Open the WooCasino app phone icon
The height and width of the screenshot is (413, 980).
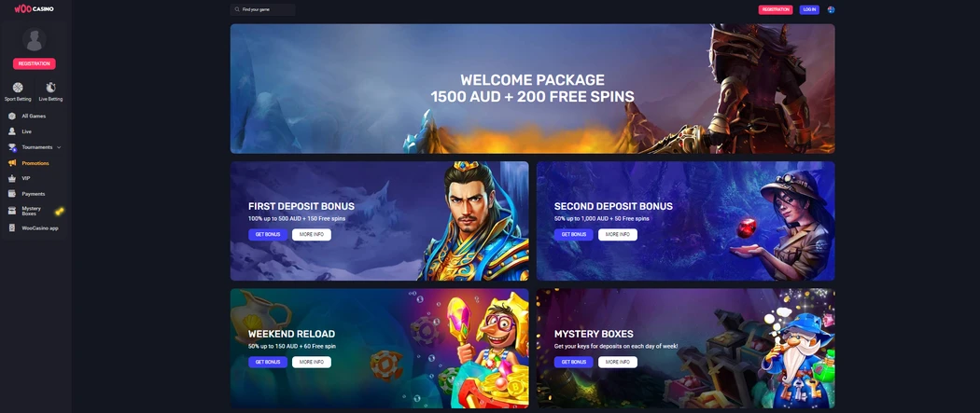(12, 228)
